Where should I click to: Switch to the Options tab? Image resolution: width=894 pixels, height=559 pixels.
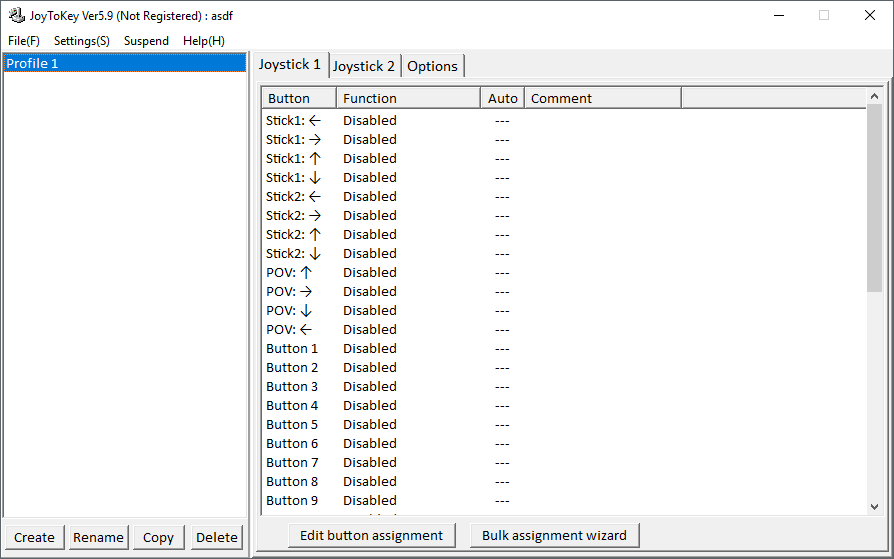point(432,66)
